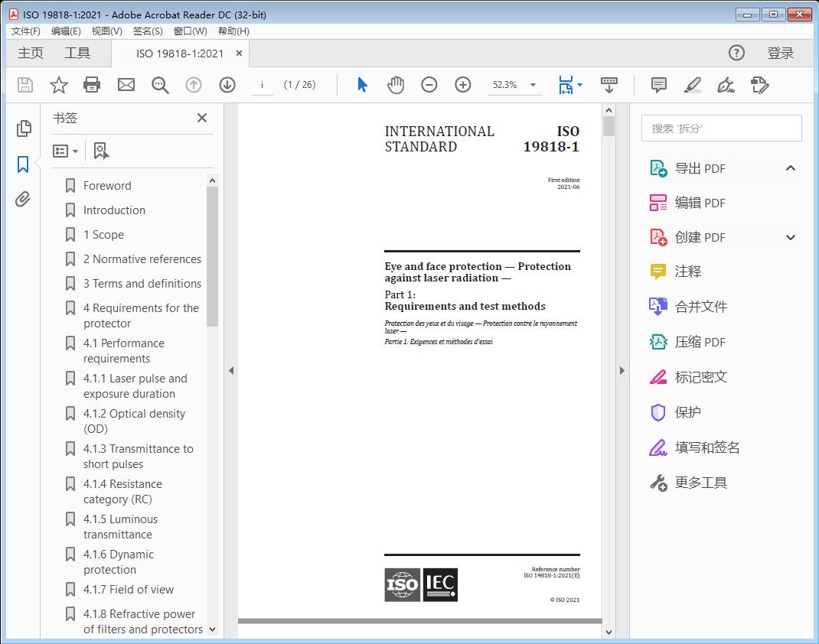Click the 登录 sign-in button
This screenshot has width=819, height=644.
point(780,53)
